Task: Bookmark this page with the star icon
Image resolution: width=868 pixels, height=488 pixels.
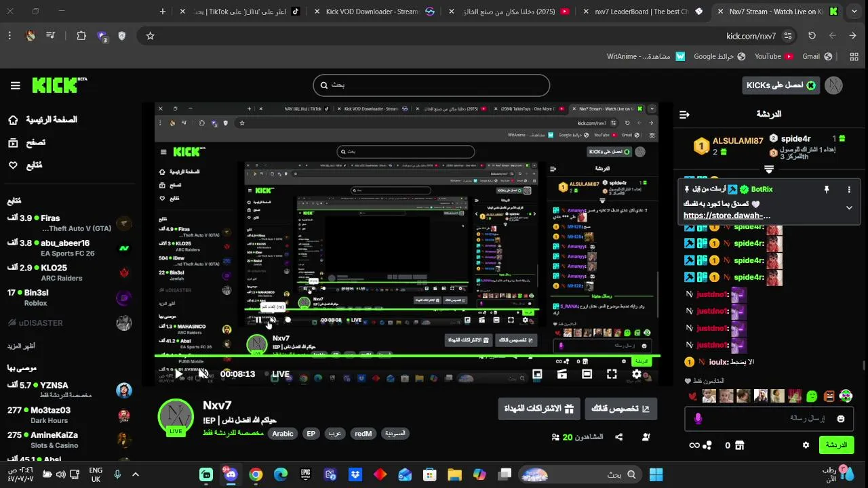Action: pyautogui.click(x=151, y=36)
